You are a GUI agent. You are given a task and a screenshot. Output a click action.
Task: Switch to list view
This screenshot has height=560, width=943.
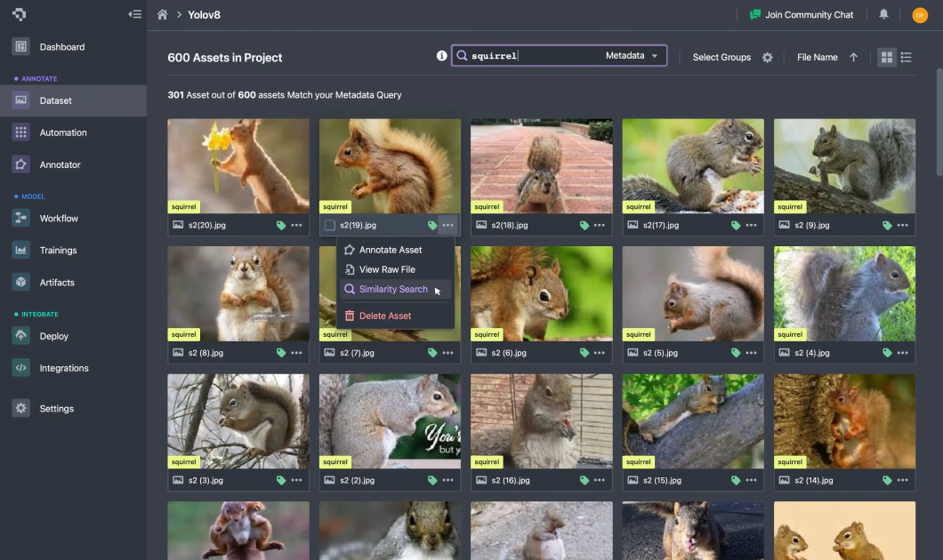point(907,56)
